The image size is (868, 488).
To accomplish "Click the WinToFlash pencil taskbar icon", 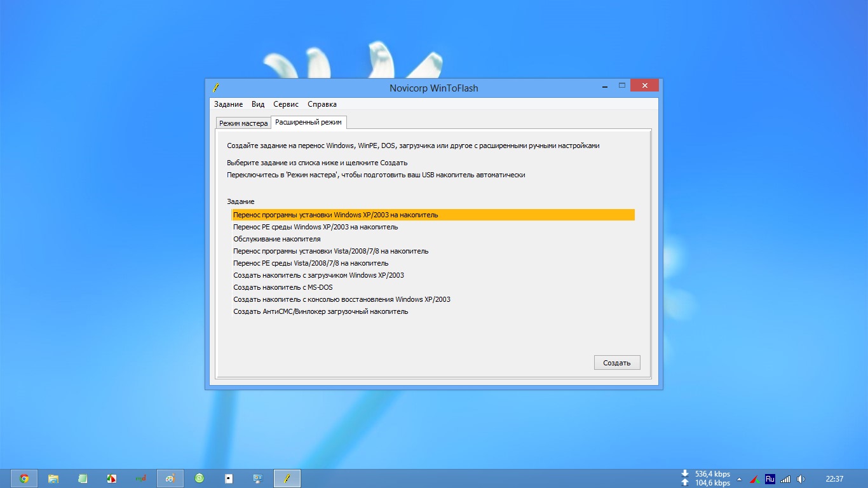I will [x=287, y=478].
